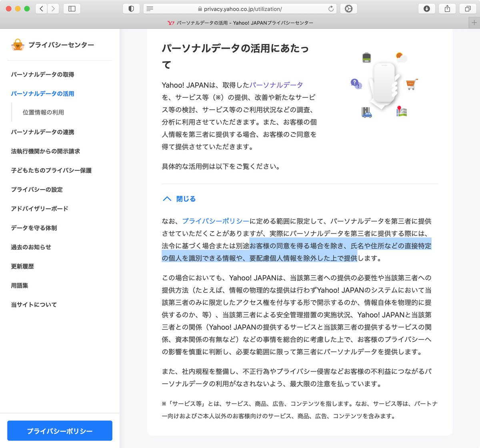Toggle the Safari sidebar button
The image size is (480, 448).
(72, 8)
